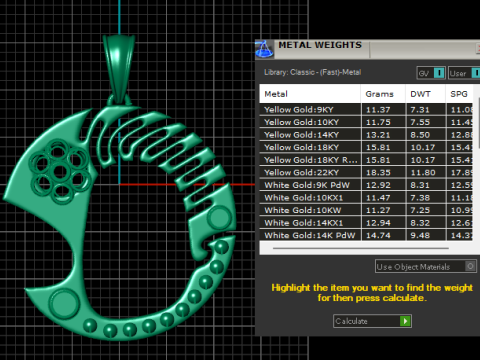Screen dimensions: 480x360
Task: Click the METAL WEIGHTS title tab
Action: click(320, 45)
